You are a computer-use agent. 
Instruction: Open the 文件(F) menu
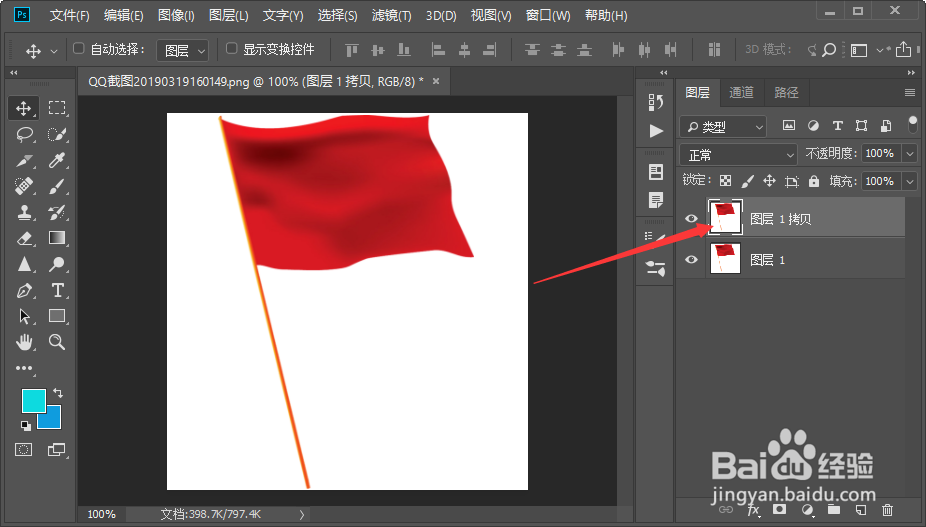[x=69, y=15]
